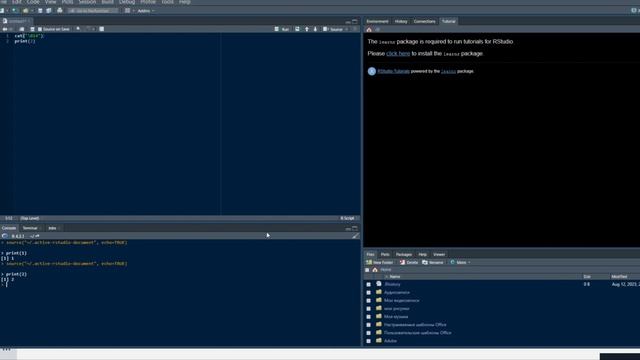
Task: Toggle the select-all checkbox in Files pane
Action: pos(367,270)
